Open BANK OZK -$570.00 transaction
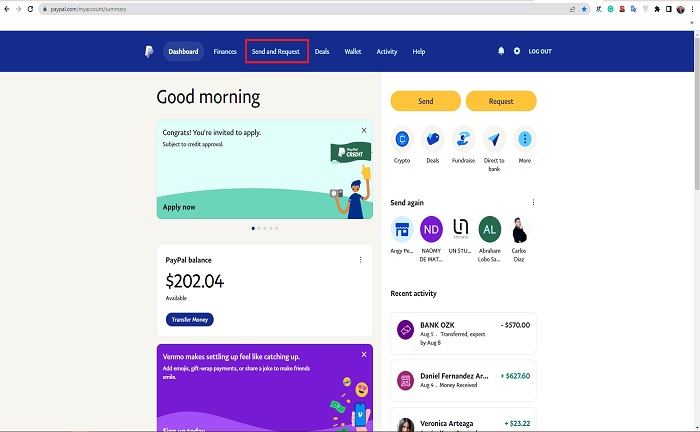The image size is (700, 432). click(x=463, y=333)
